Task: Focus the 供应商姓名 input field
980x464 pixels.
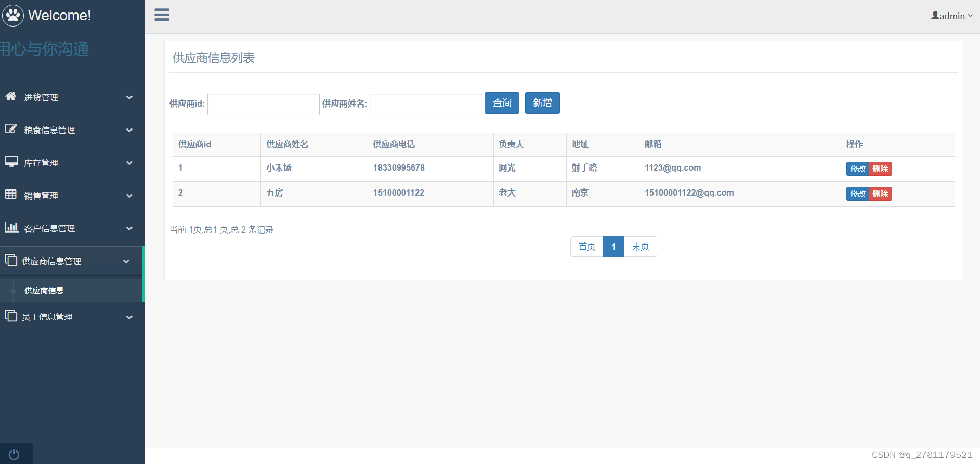Action: coord(426,105)
